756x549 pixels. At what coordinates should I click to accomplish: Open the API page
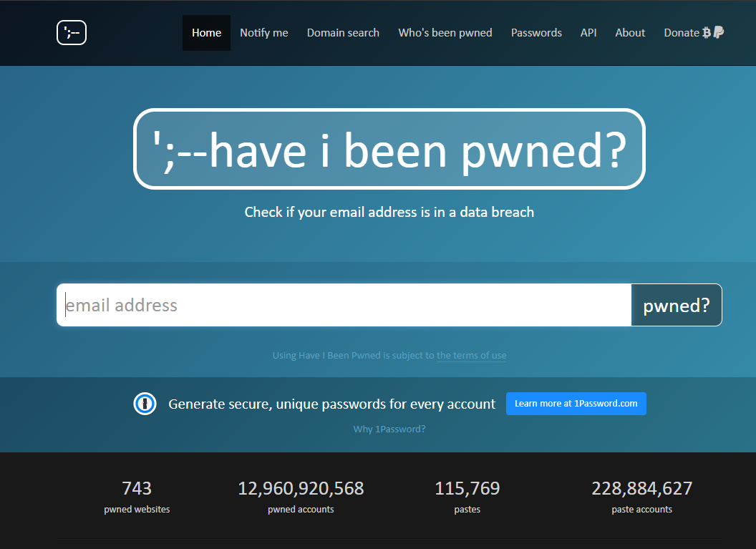pyautogui.click(x=588, y=33)
